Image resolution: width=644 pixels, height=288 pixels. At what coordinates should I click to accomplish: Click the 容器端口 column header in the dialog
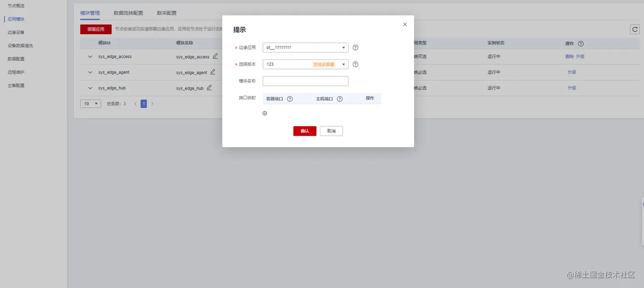pos(275,99)
